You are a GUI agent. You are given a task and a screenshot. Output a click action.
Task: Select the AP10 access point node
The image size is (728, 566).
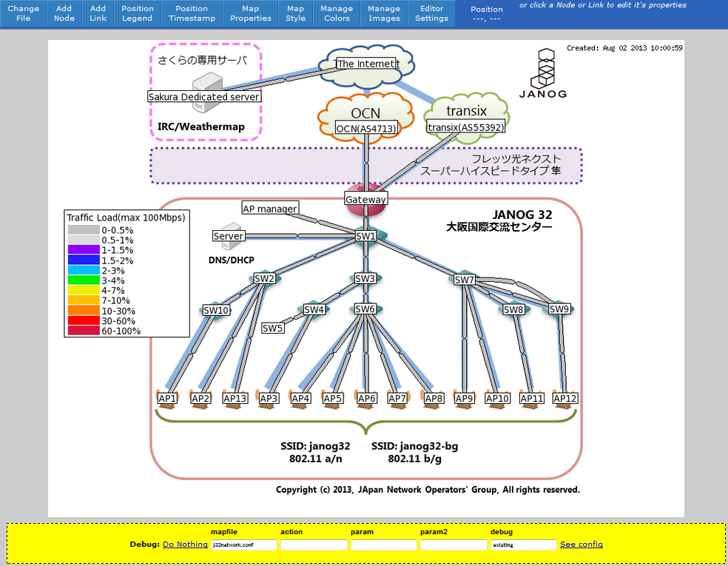498,398
